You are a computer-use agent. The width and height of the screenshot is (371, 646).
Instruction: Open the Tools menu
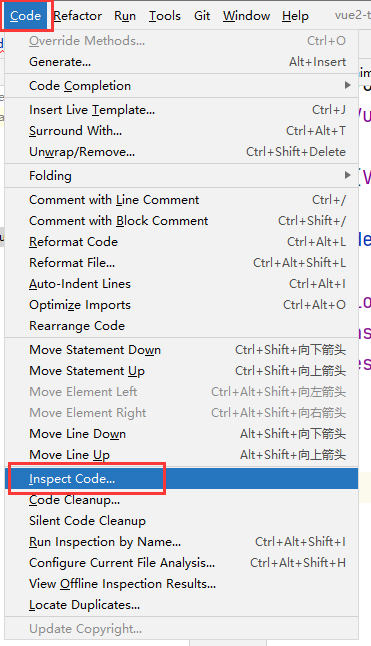click(165, 16)
